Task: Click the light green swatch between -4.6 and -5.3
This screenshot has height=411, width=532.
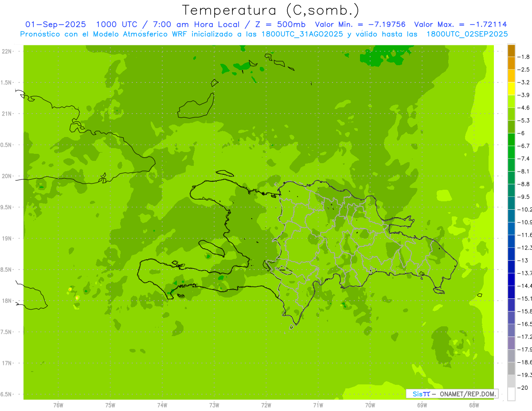Action: pyautogui.click(x=511, y=114)
